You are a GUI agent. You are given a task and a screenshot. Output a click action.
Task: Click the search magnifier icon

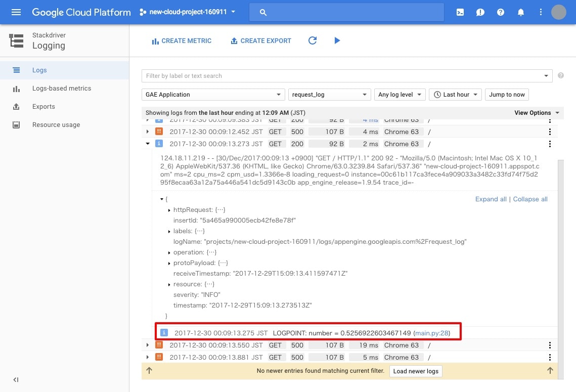[263, 12]
